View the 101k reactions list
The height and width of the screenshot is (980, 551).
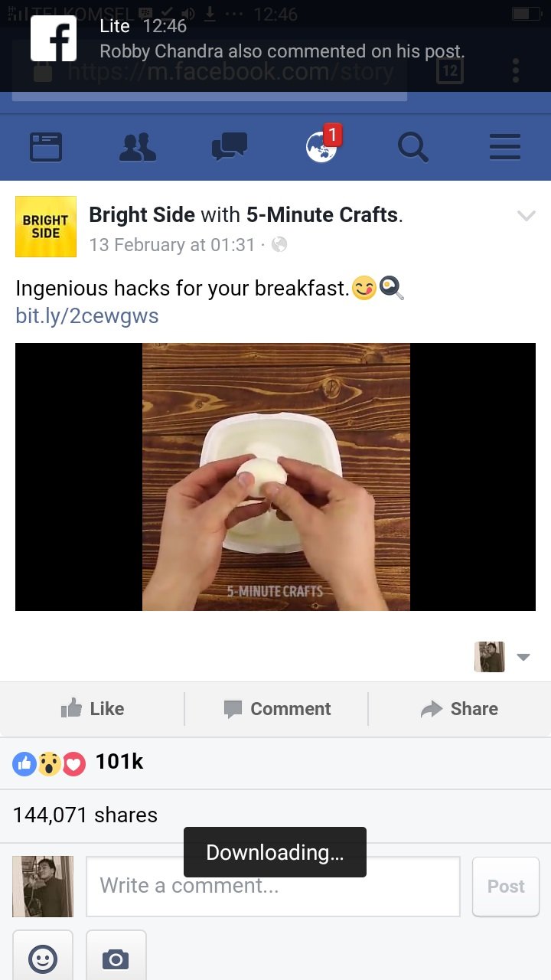coord(78,763)
